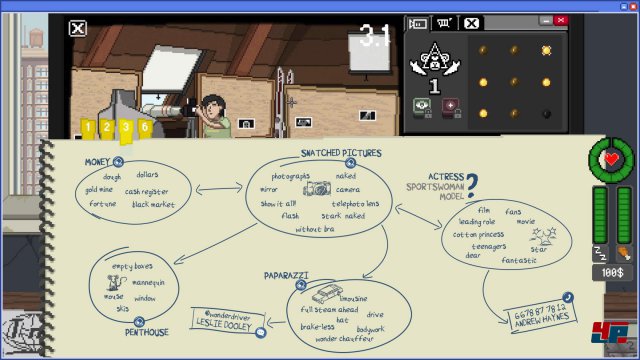Click the word 'telephoto lens'
640x360 pixels.
355,204
